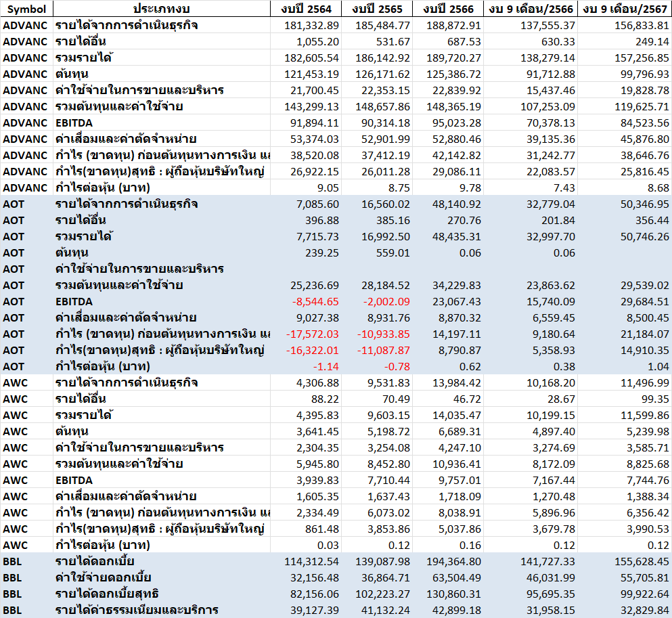This screenshot has width=672, height=618.
Task: Click ADVANC depreciation value 52,880.46
Action: (x=456, y=139)
